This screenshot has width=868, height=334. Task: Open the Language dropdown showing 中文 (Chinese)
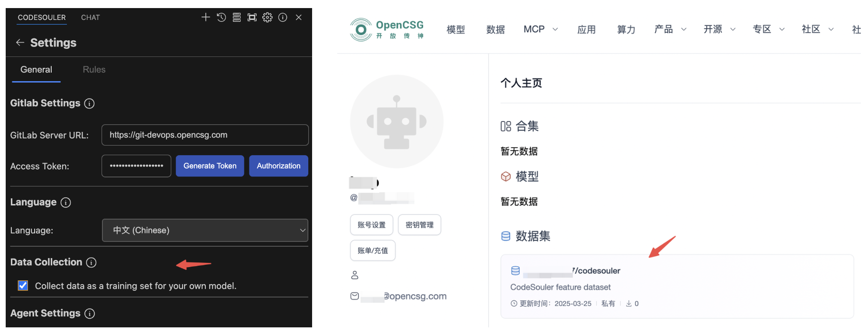point(205,230)
